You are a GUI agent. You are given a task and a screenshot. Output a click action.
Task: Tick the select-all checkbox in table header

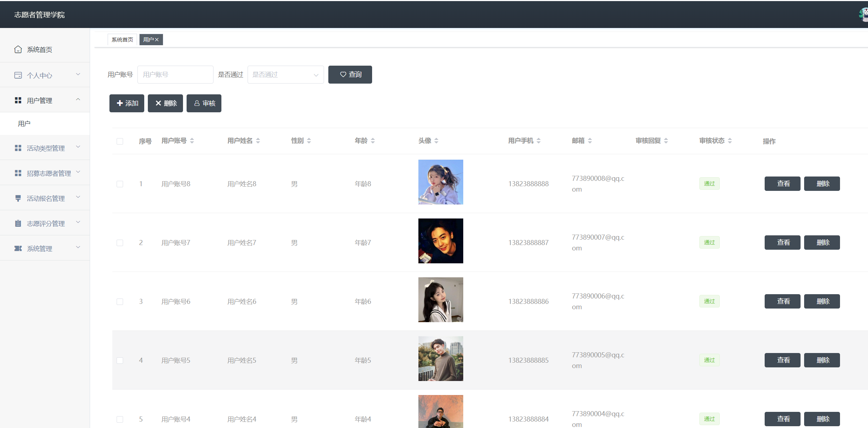pos(120,141)
